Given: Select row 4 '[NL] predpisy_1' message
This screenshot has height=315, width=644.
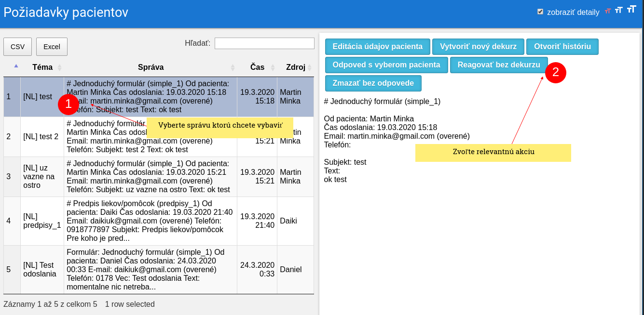Looking at the screenshot, I should (x=150, y=221).
